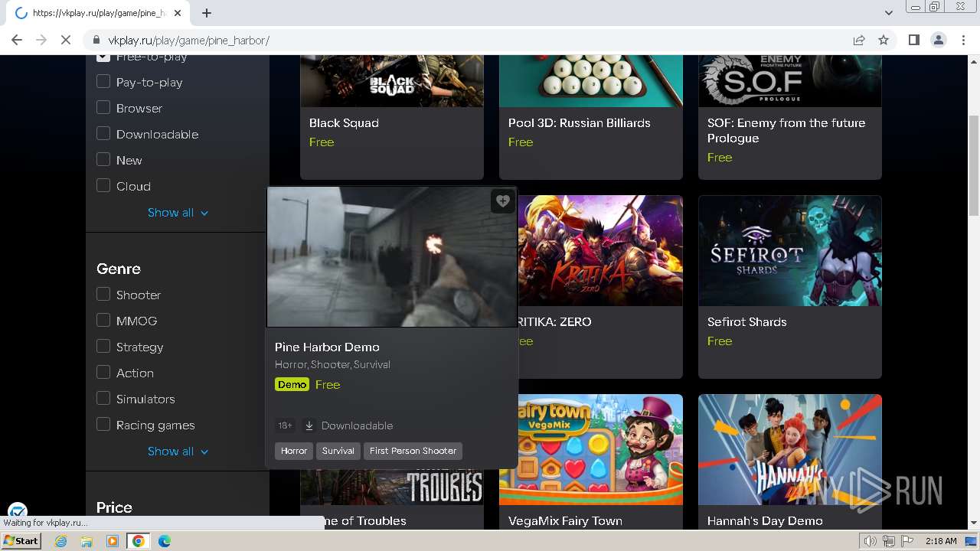Click the First Person Shooter tag

pyautogui.click(x=413, y=451)
